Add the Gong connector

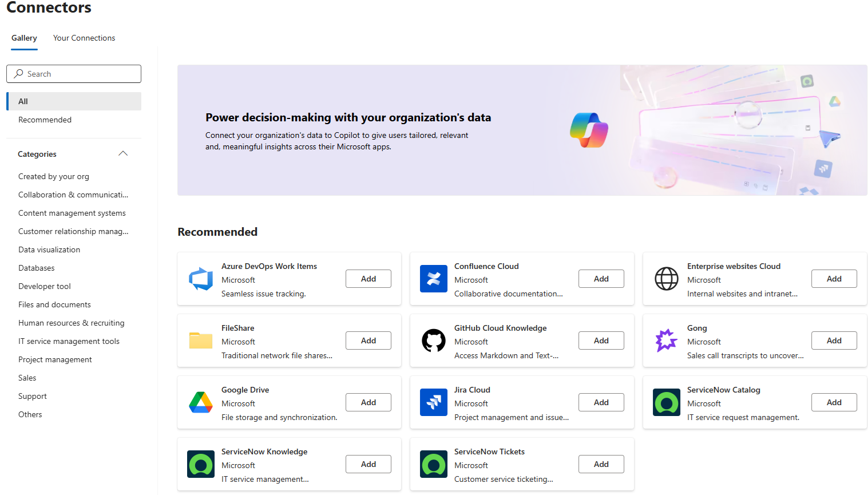[x=834, y=340]
